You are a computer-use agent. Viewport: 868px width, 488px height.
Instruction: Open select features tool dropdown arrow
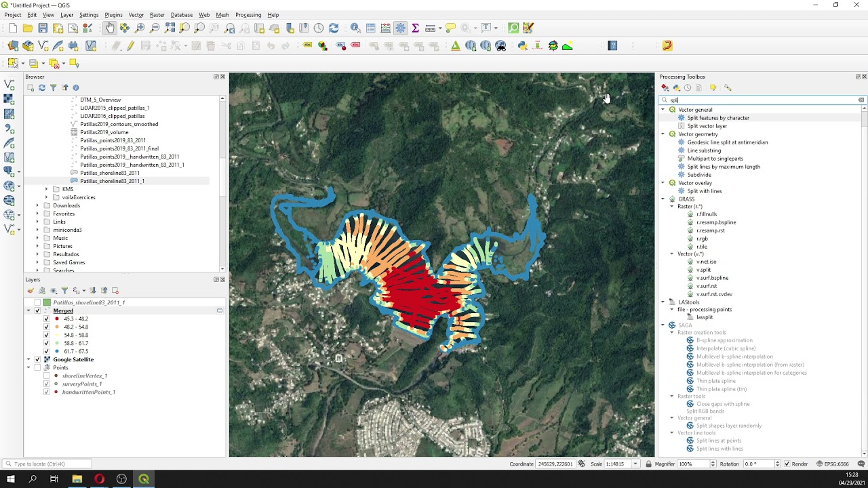click(22, 63)
